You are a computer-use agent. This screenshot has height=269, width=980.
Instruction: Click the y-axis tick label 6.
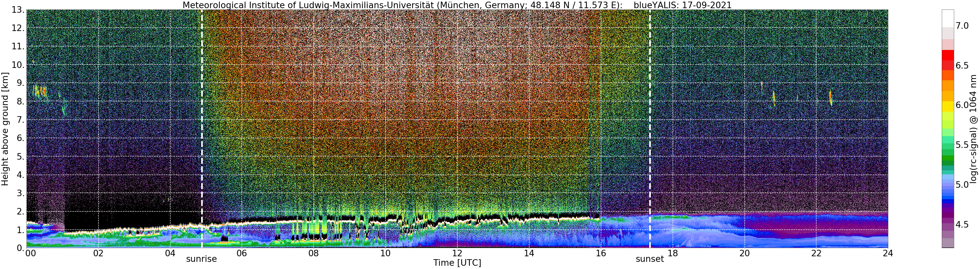coord(20,138)
